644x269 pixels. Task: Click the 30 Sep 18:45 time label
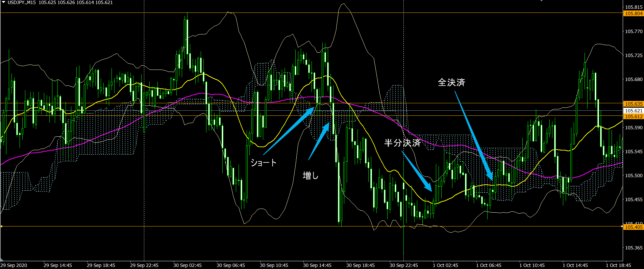pyautogui.click(x=361, y=265)
